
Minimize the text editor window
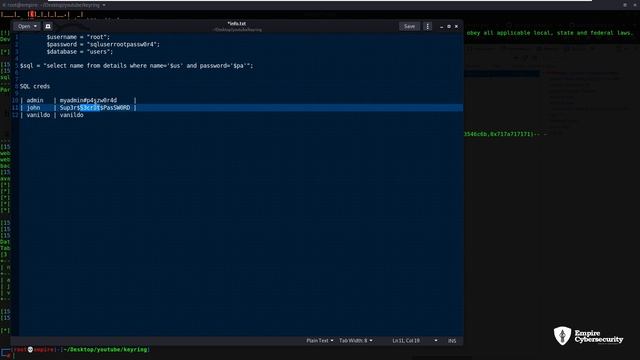click(x=441, y=27)
